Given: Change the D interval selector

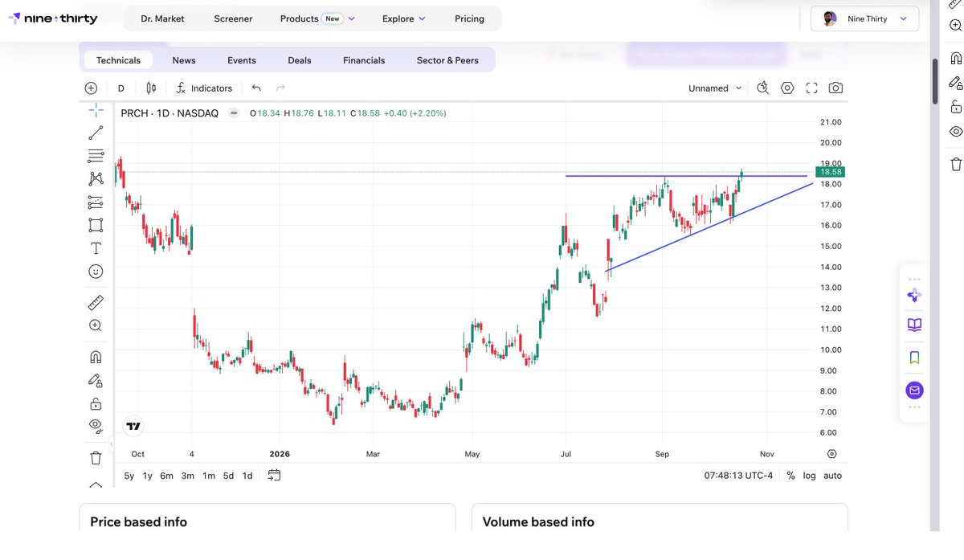Looking at the screenshot, I should pyautogui.click(x=121, y=88).
